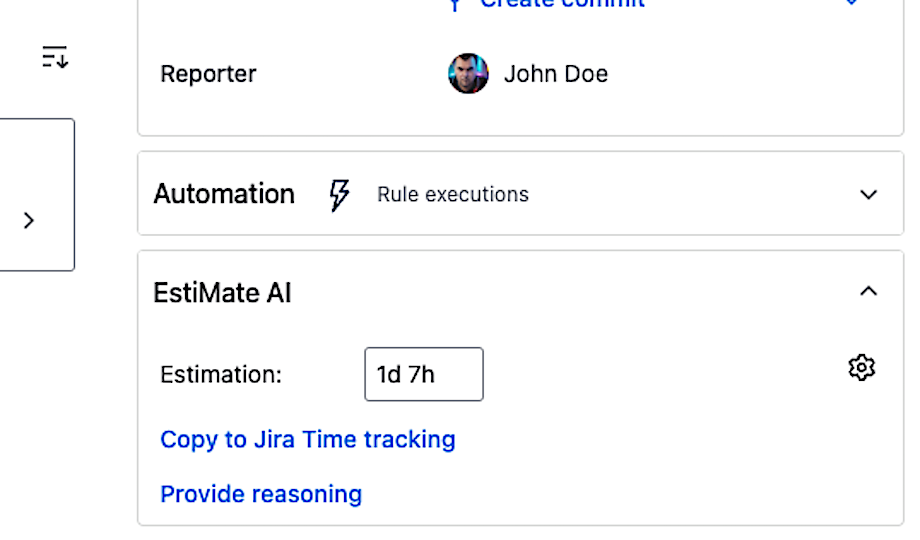Image resolution: width=920 pixels, height=540 pixels.
Task: Open EstiMate AI settings gear
Action: click(x=861, y=368)
